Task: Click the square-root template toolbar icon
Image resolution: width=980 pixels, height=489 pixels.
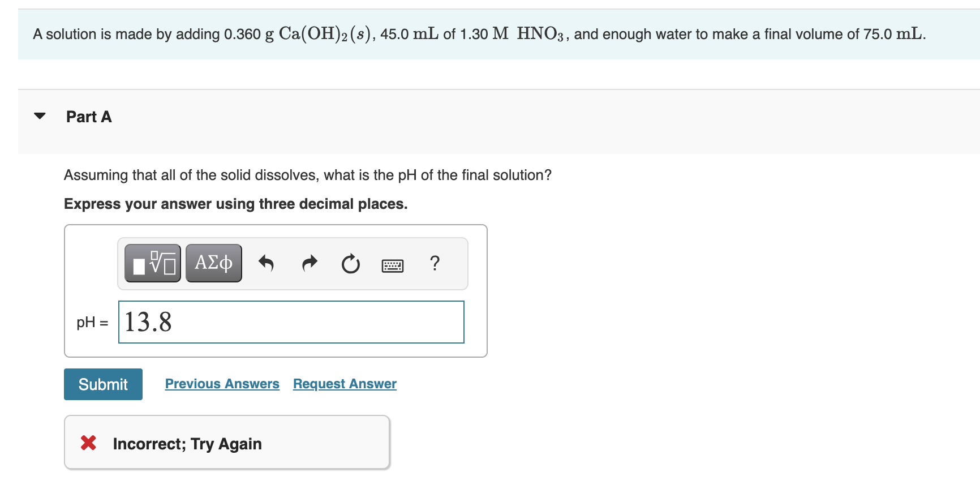Action: [152, 263]
